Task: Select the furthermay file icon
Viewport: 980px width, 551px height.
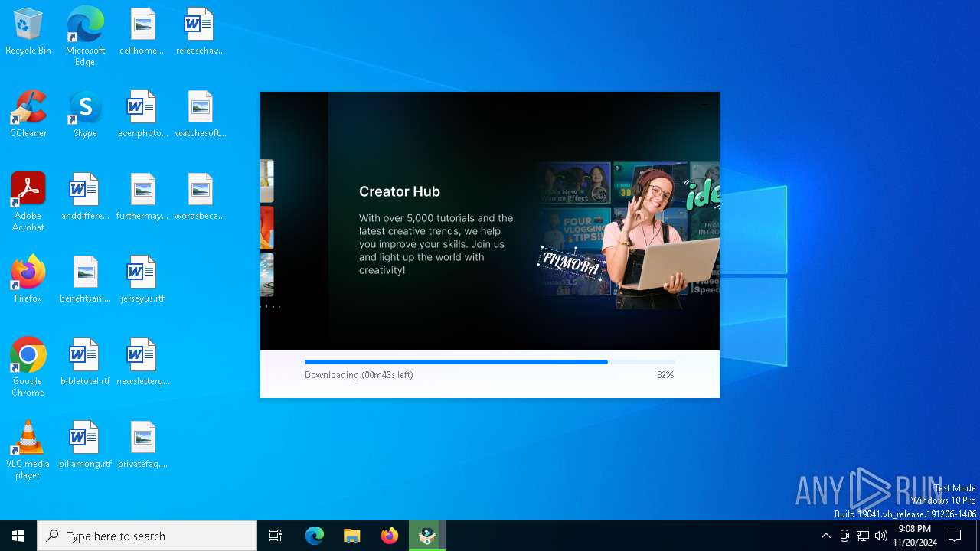Action: pyautogui.click(x=142, y=197)
